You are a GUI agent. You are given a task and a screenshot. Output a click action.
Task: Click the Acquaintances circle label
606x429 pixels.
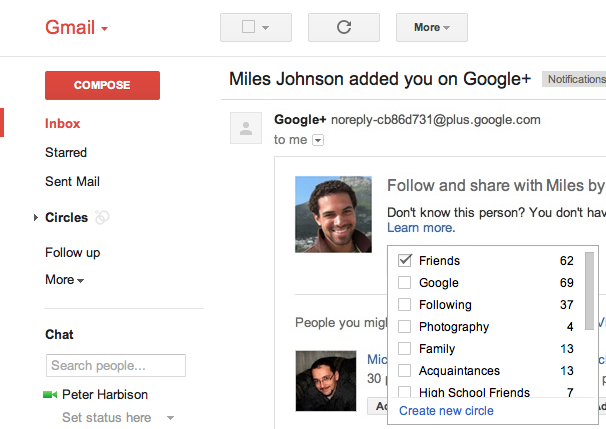point(460,371)
